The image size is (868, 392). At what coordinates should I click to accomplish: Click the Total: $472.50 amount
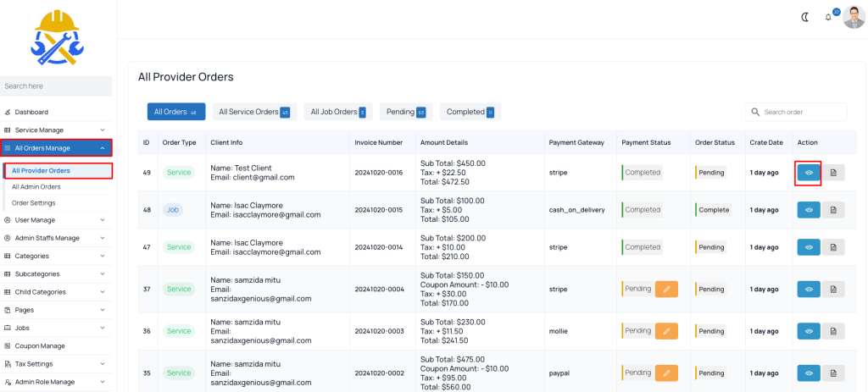(x=444, y=181)
